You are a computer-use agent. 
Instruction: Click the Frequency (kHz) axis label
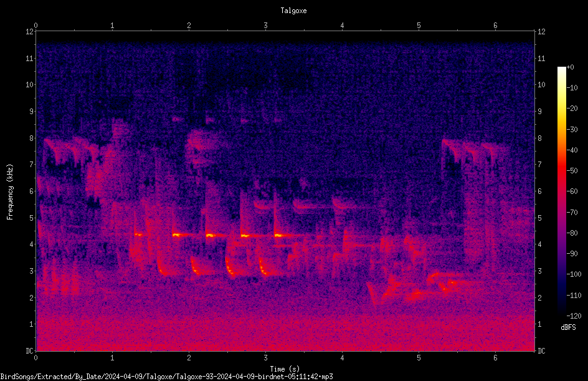click(10, 192)
